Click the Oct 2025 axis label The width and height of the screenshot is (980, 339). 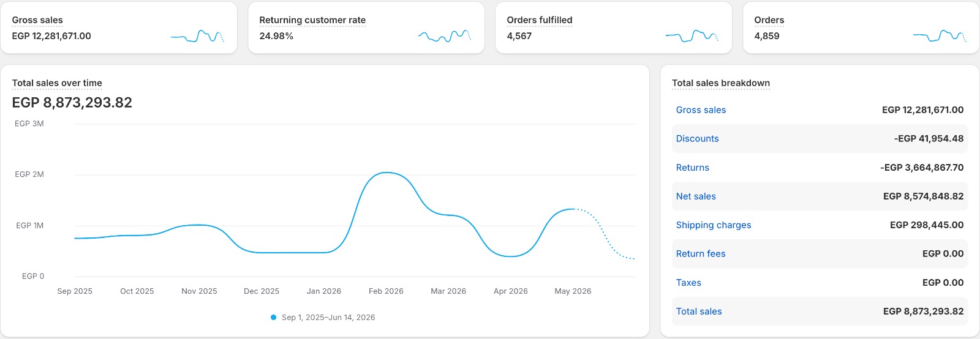(x=137, y=291)
